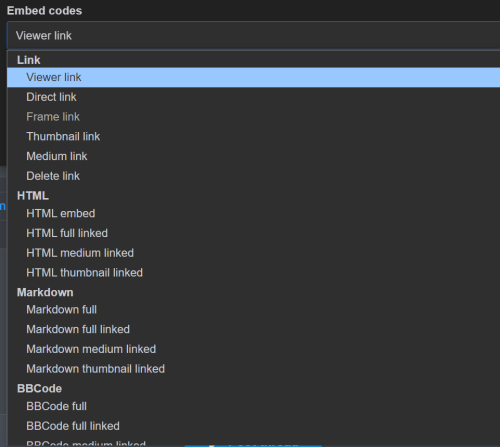Click the Markdown group header
The image size is (500, 447).
click(x=45, y=292)
